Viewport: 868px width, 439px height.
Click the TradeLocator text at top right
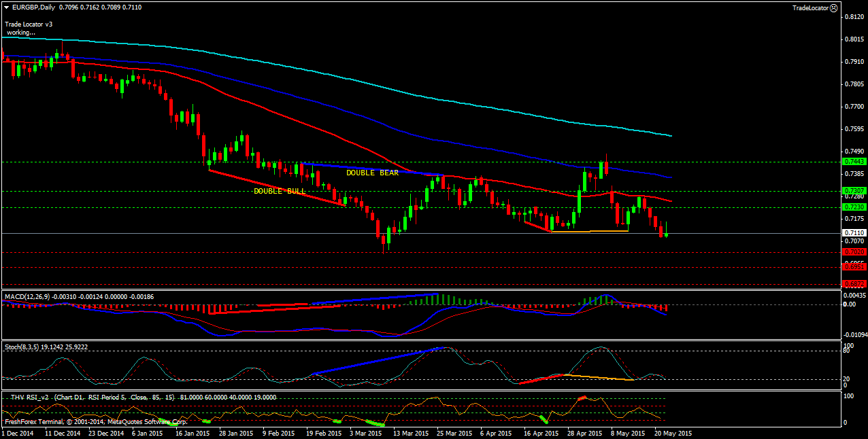[810, 7]
